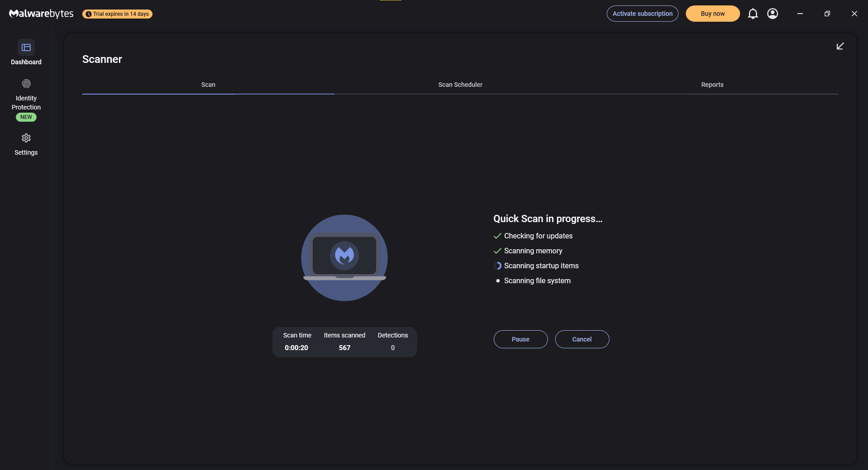Switch to the Scan tab
Viewport: 868px width, 470px height.
coord(208,85)
